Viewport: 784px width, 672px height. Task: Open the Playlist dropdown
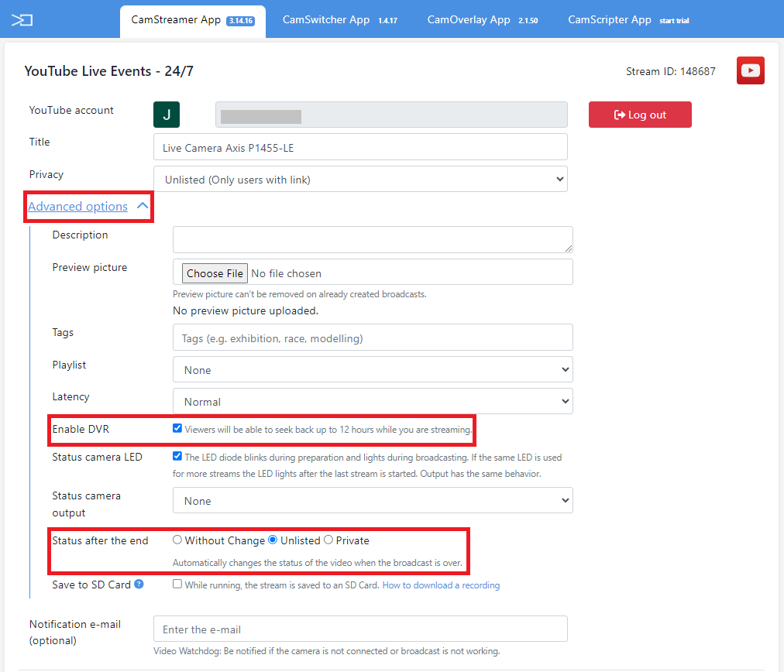[373, 370]
